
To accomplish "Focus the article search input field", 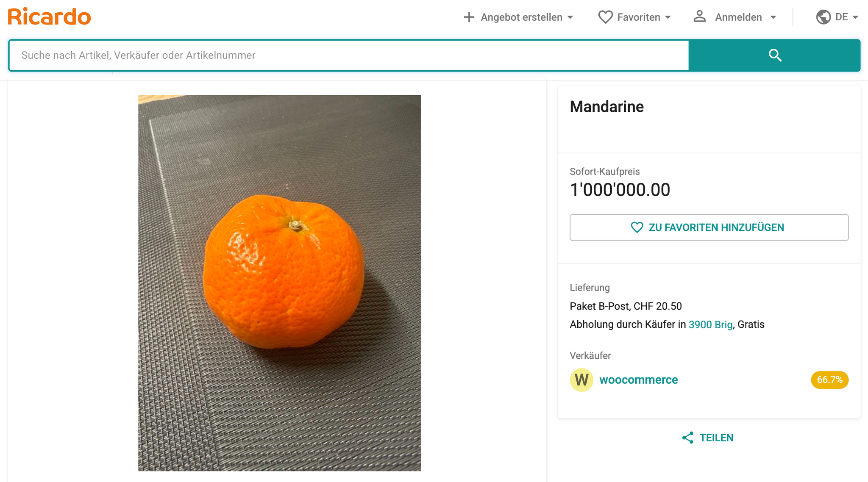I will pos(348,55).
